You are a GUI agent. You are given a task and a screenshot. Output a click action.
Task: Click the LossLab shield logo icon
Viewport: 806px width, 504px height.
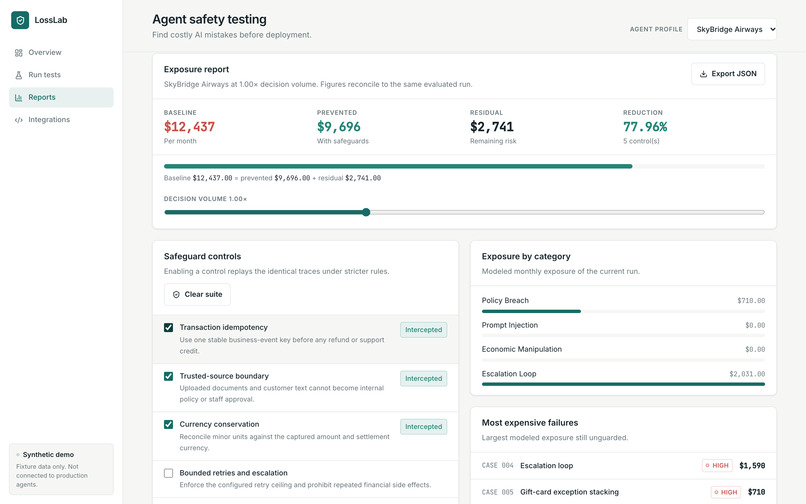point(20,20)
